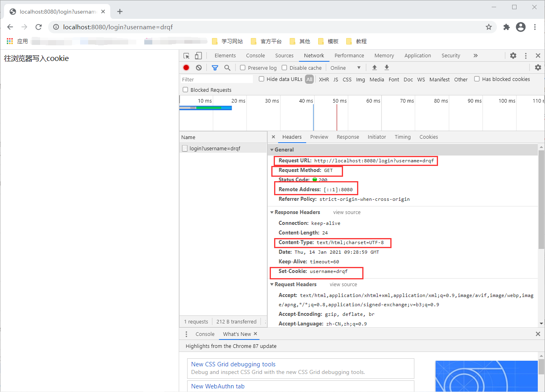Reload the page with the refresh icon

point(38,27)
